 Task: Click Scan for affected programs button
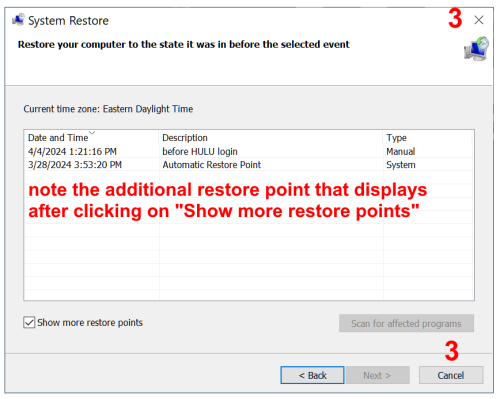(406, 323)
